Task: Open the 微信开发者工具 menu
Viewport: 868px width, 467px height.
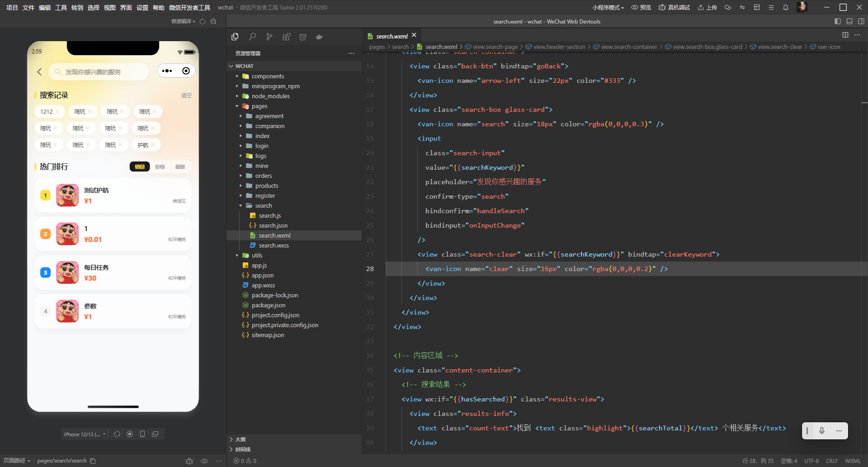Action: (x=189, y=7)
